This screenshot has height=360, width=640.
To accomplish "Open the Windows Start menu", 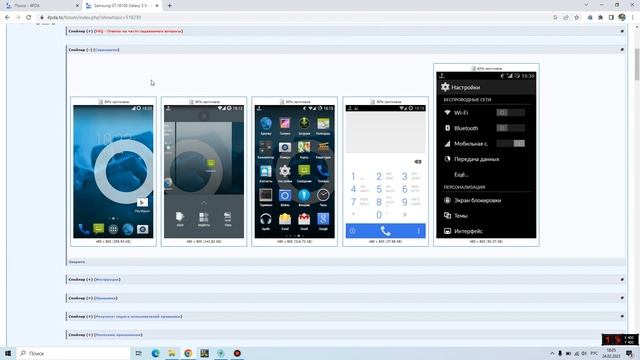I will [x=8, y=353].
